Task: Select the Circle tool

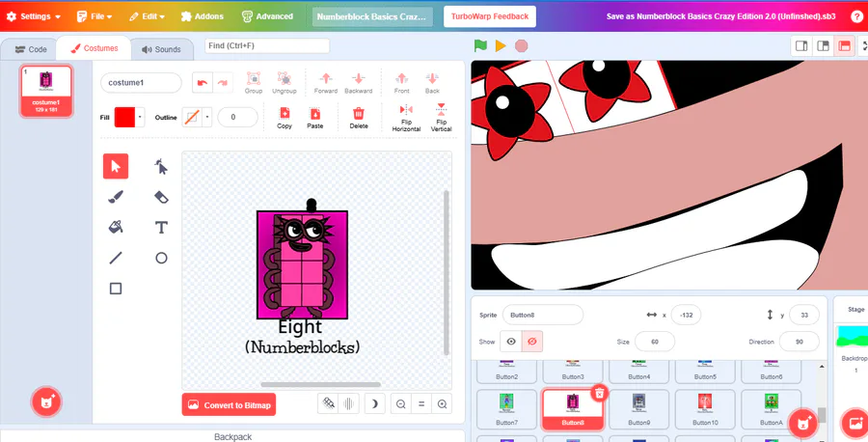Action: click(x=161, y=258)
